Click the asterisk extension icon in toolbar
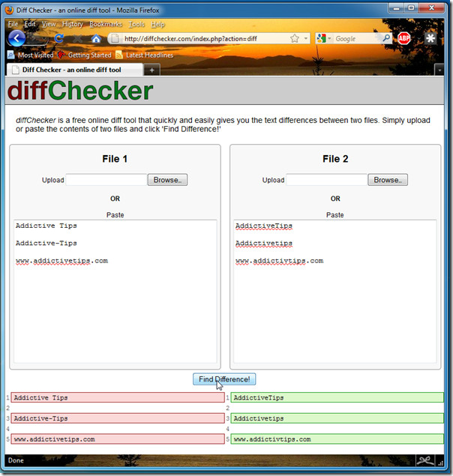Viewport: 453px width, 476px height. (430, 38)
